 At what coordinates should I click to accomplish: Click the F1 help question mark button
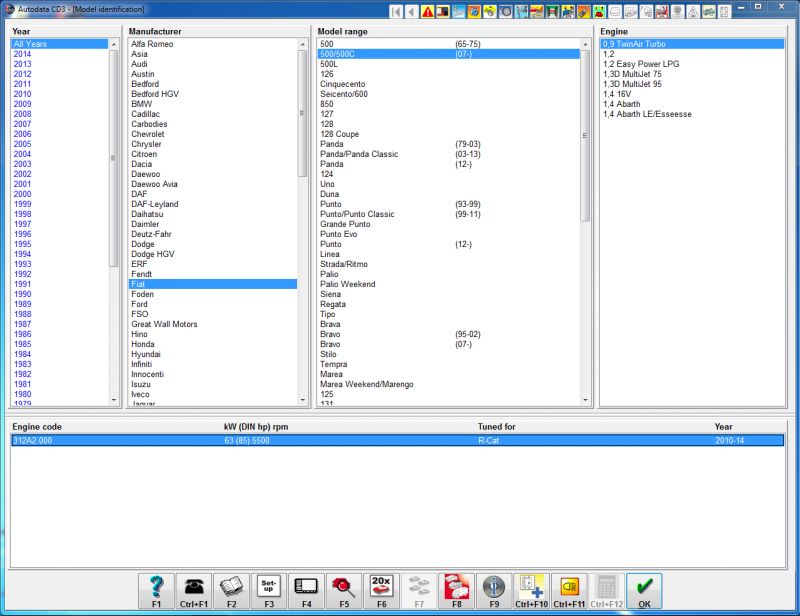tap(156, 591)
